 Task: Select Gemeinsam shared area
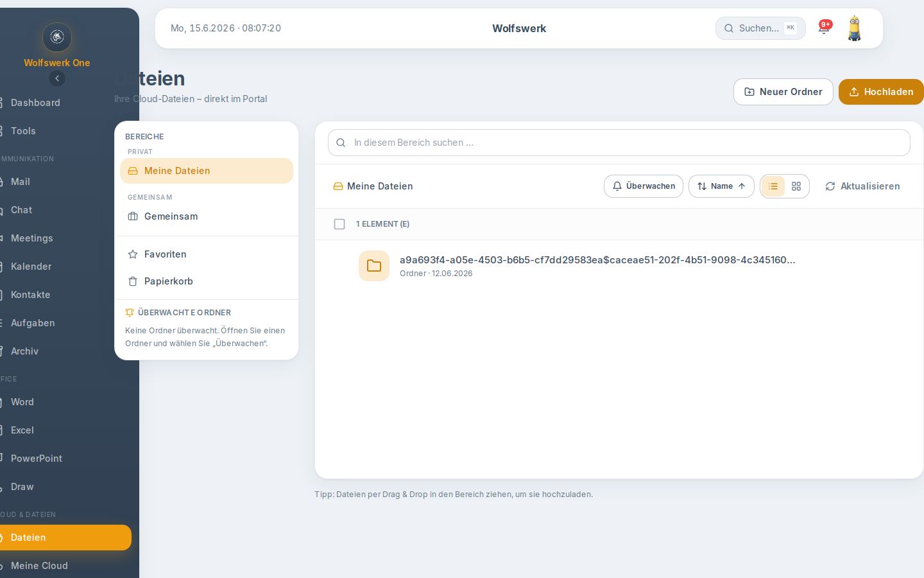click(x=207, y=216)
